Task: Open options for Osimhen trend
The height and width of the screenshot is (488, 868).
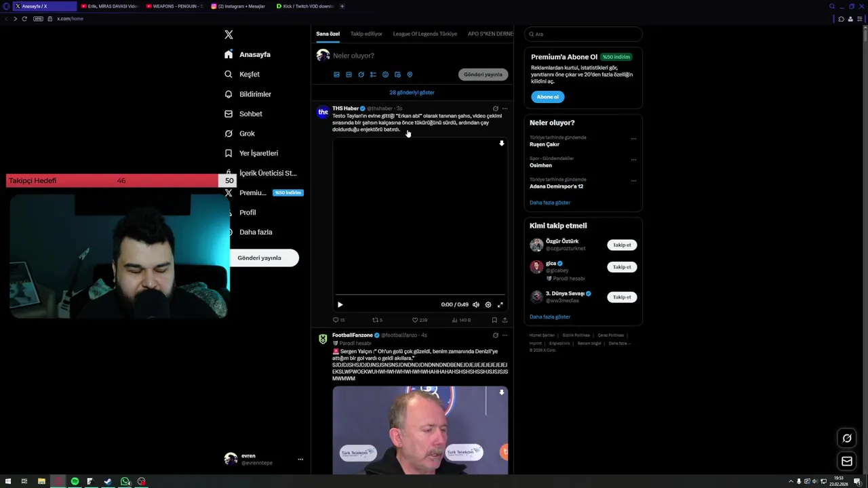Action: pos(633,160)
